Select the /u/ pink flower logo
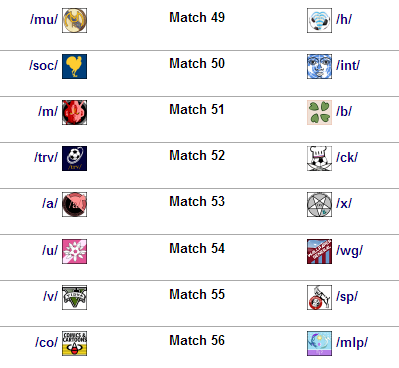399x368 pixels. [x=74, y=251]
